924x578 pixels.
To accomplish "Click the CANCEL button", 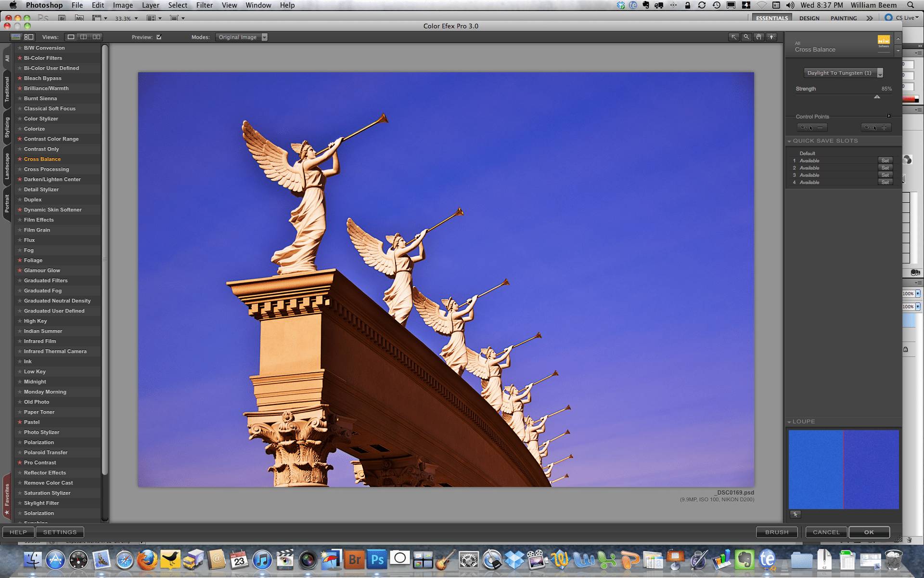I will coord(826,532).
